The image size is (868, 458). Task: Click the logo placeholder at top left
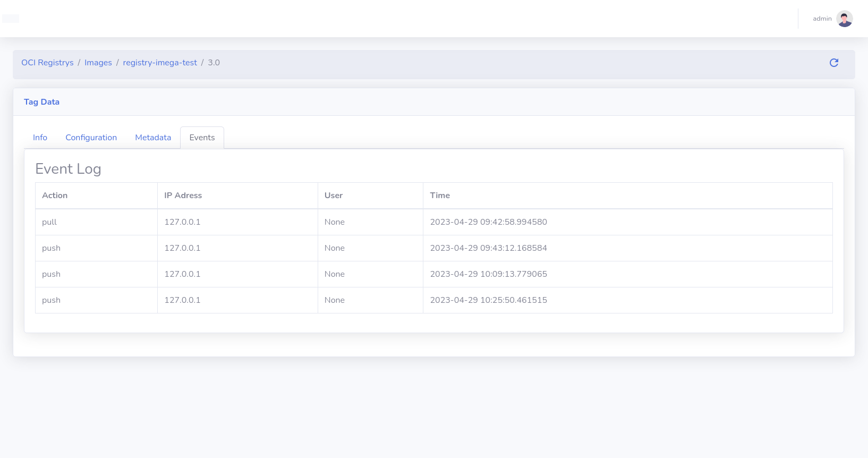pos(11,19)
